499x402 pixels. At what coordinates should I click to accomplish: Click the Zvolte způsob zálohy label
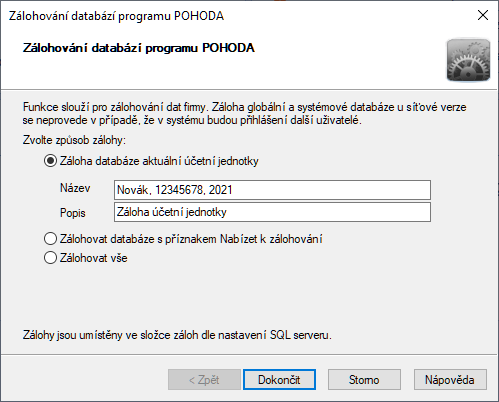coord(74,140)
